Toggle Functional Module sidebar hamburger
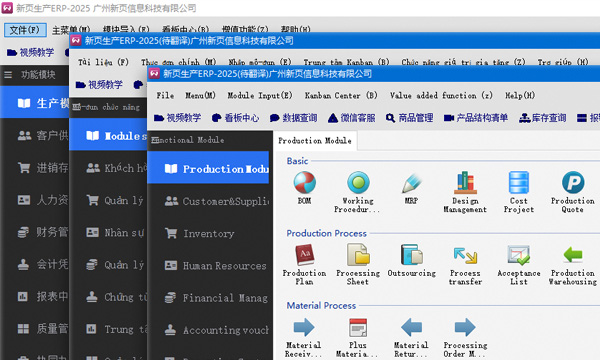The image size is (600, 360). [x=155, y=140]
